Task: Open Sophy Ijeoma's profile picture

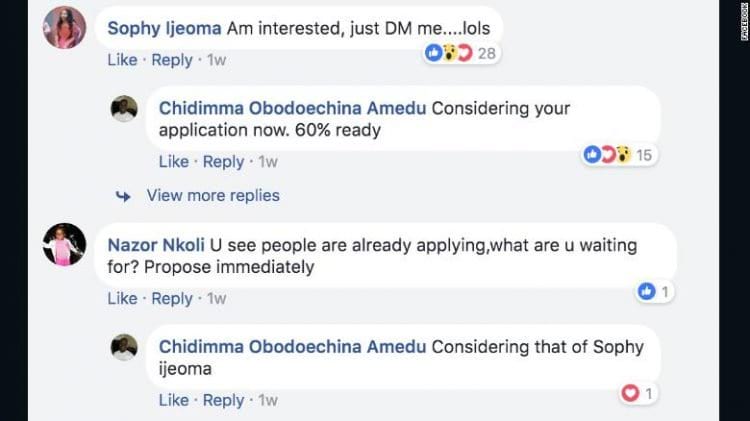Action: pos(65,27)
